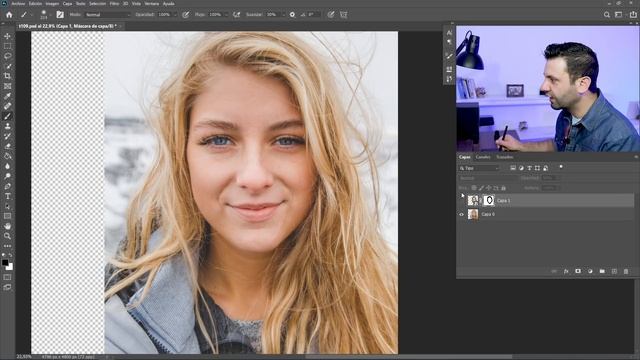640x360 pixels.
Task: Open the Flujo value dropdown arrow
Action: tap(227, 15)
